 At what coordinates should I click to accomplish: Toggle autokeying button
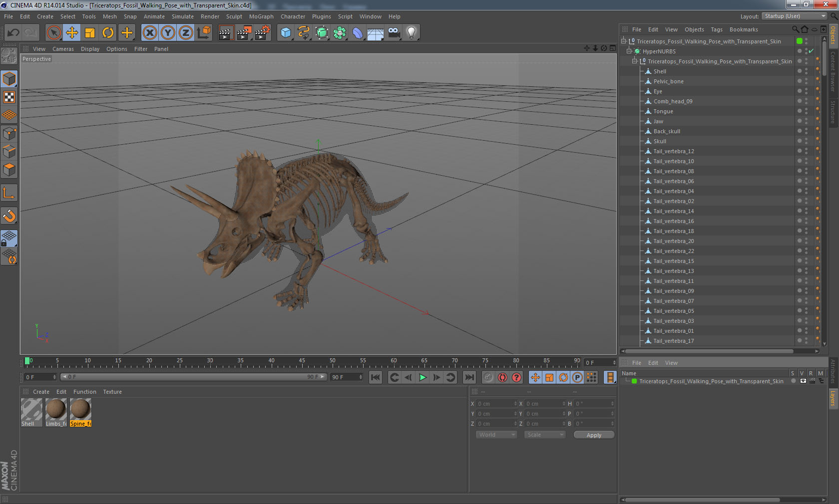coord(502,377)
